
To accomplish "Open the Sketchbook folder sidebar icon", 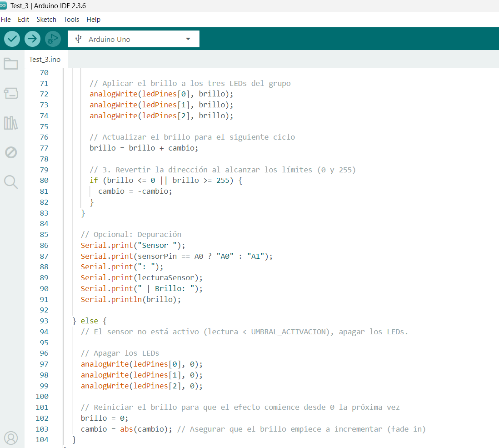I will pyautogui.click(x=11, y=64).
